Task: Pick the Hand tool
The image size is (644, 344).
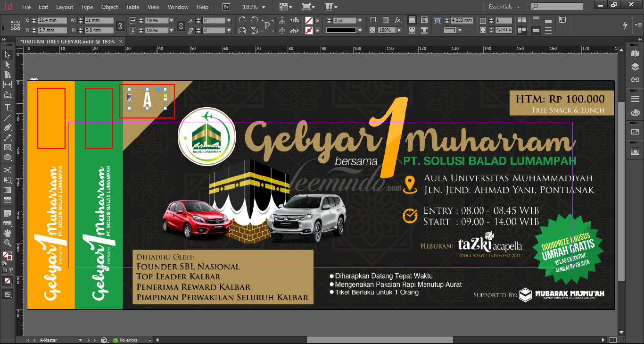Action: click(8, 233)
